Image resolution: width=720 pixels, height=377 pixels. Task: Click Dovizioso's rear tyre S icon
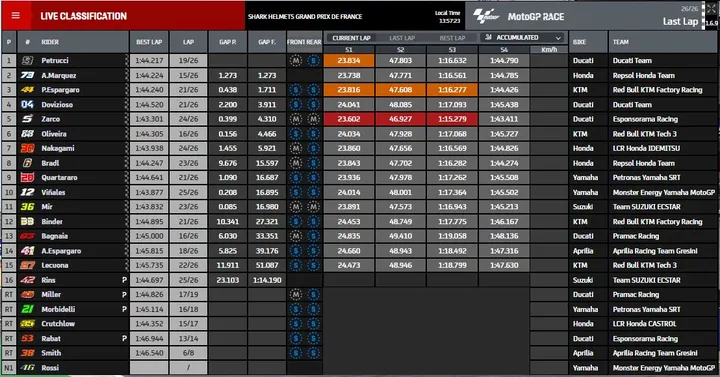[x=314, y=104]
